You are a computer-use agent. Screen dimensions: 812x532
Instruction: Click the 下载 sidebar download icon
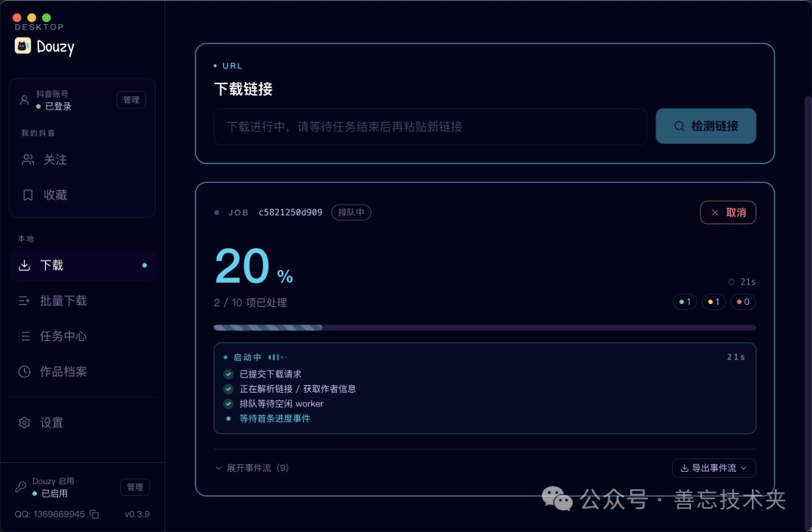coord(24,266)
